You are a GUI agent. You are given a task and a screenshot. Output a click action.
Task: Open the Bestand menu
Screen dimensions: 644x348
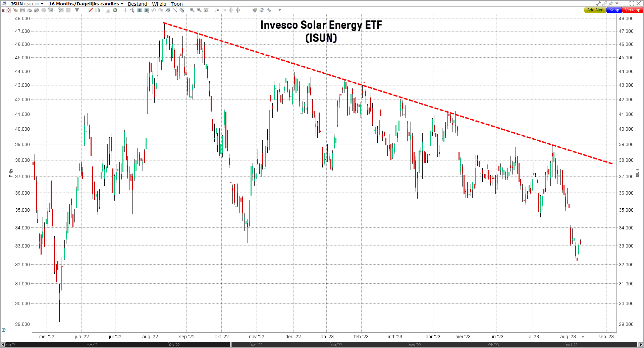137,4
